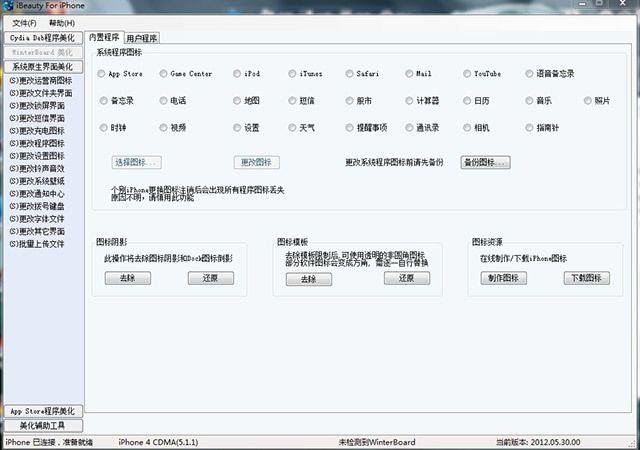The height and width of the screenshot is (450, 640).
Task: Open (S)批量上传文件 in sidebar
Action: point(37,244)
